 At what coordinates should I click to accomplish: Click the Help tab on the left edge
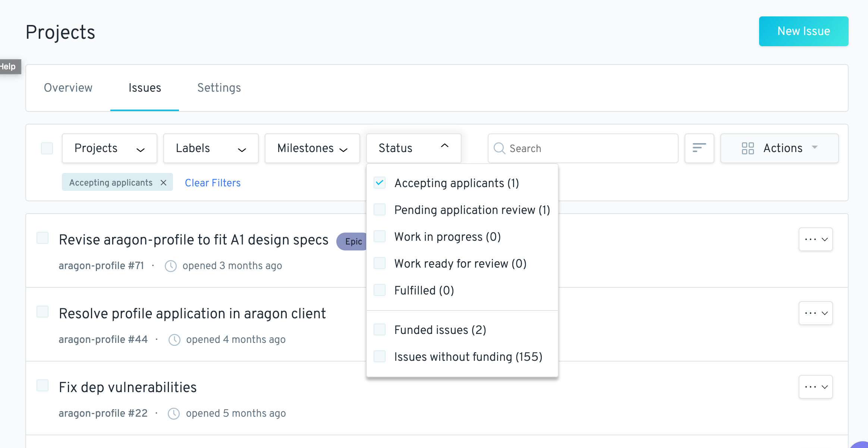pyautogui.click(x=9, y=67)
